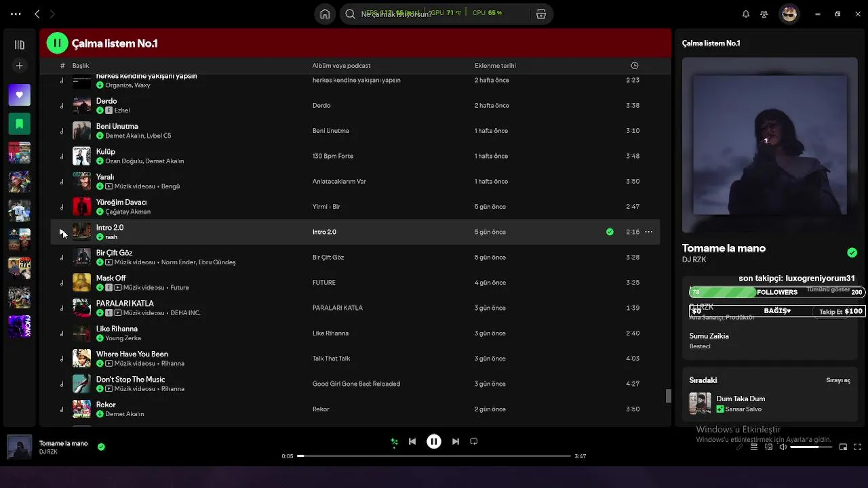Pause playlist with green header button
Image resolution: width=868 pixels, height=488 pixels.
click(x=57, y=43)
